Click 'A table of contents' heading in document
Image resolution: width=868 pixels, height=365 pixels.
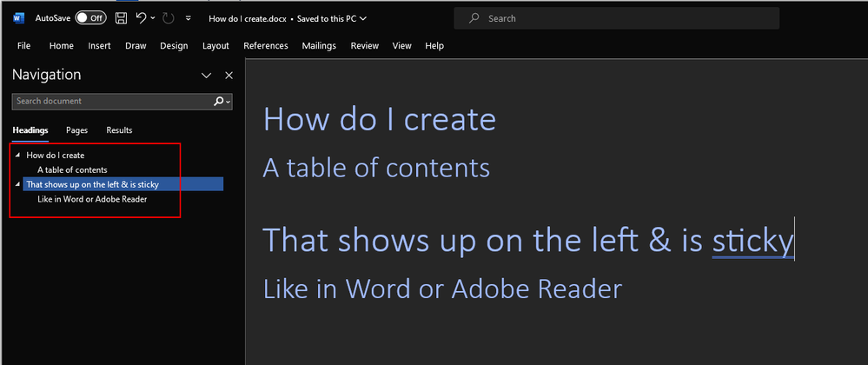[376, 168]
